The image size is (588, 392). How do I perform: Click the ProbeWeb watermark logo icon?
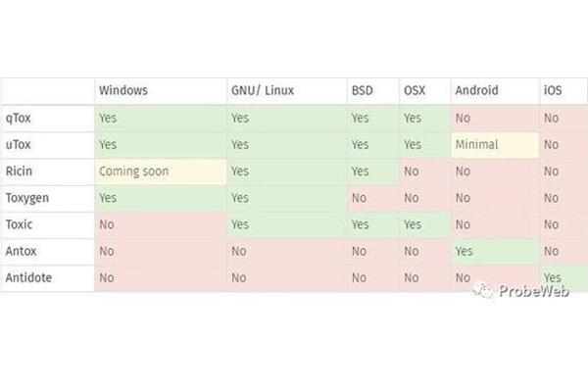point(482,290)
